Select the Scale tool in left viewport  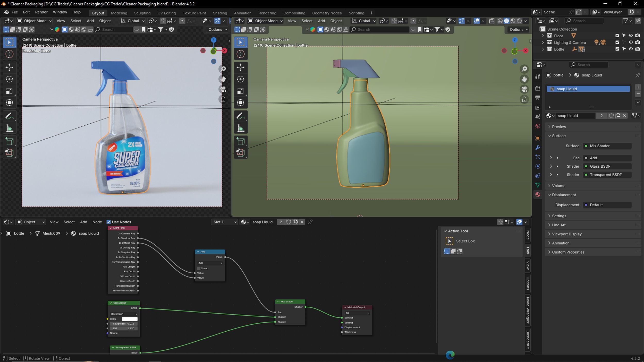tap(10, 91)
